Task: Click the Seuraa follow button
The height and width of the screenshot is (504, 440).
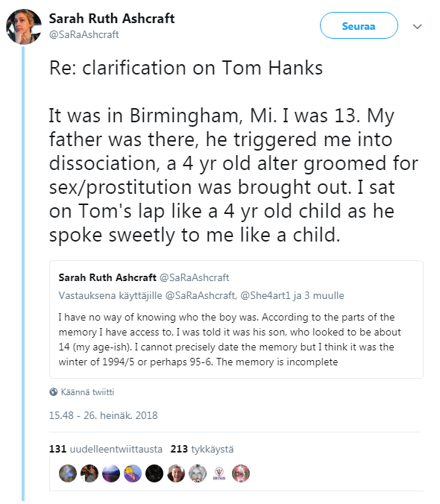Action: tap(359, 25)
